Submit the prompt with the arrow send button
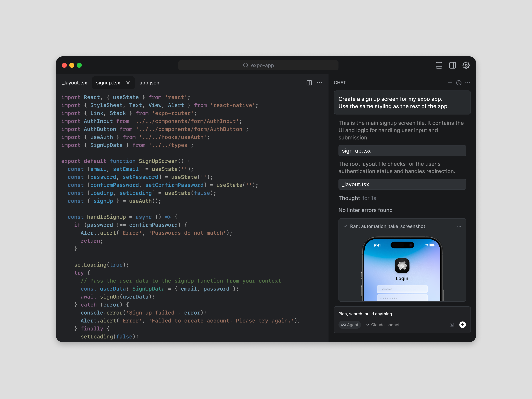Viewport: 532px width, 399px height. [x=463, y=325]
